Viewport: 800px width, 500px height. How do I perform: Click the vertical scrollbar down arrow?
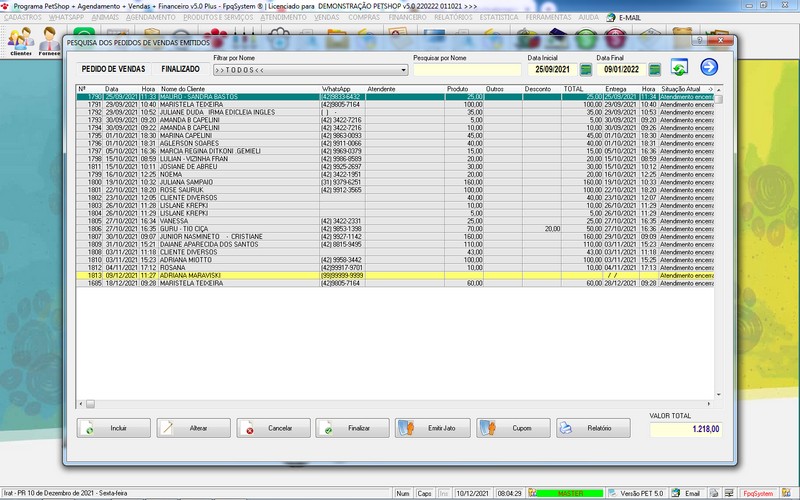pos(719,395)
